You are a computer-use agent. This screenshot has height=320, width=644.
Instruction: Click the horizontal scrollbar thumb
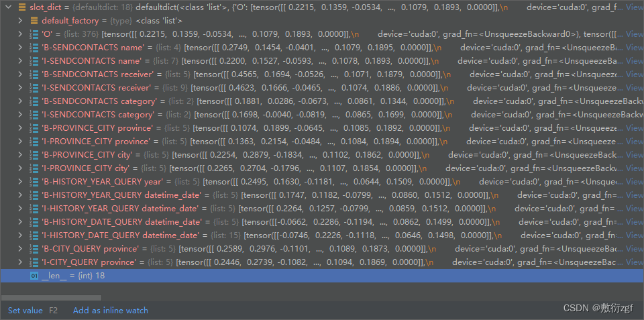click(x=51, y=298)
